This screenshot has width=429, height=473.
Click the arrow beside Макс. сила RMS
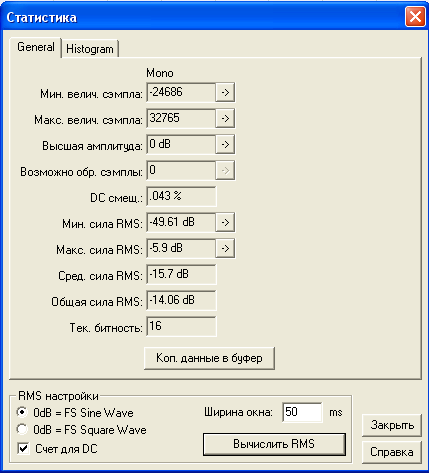pos(225,248)
